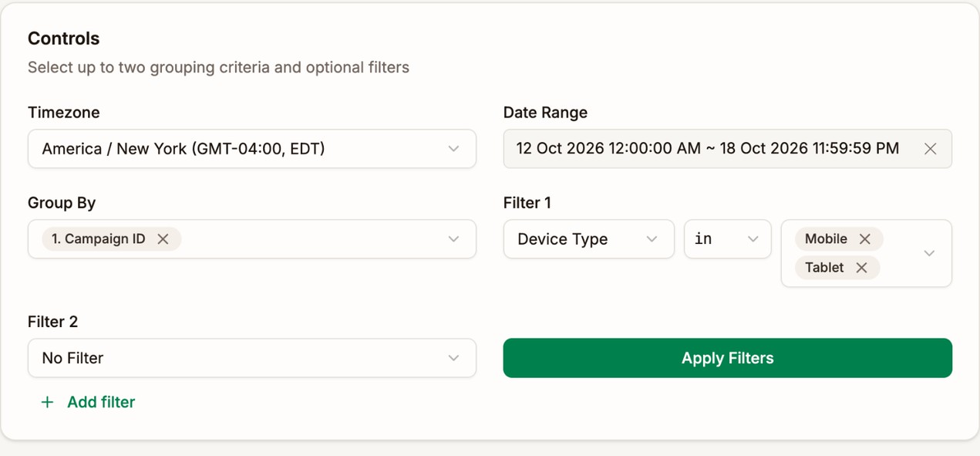The width and height of the screenshot is (980, 456).
Task: Apply the selected filters
Action: [728, 358]
